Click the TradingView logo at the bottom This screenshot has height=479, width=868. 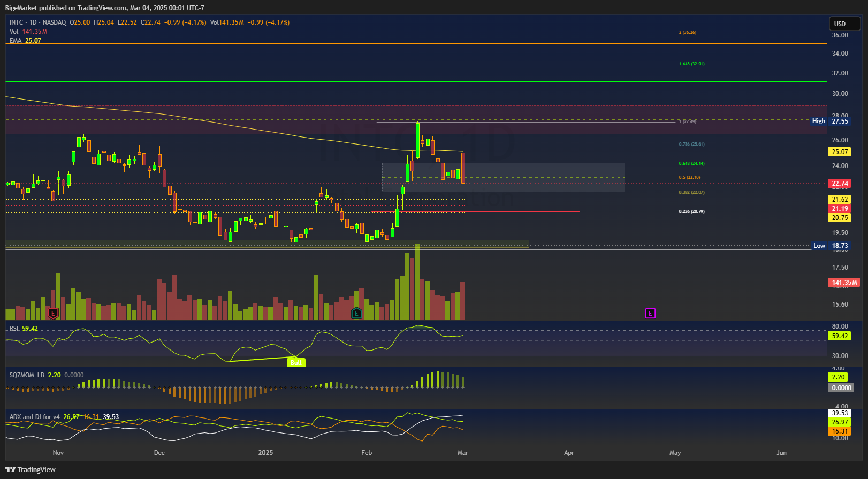tap(31, 469)
